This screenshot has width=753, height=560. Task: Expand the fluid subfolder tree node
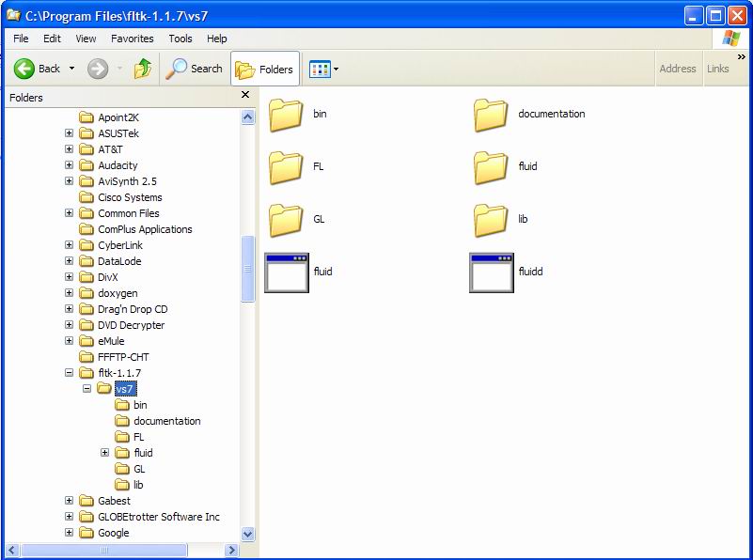click(x=104, y=453)
